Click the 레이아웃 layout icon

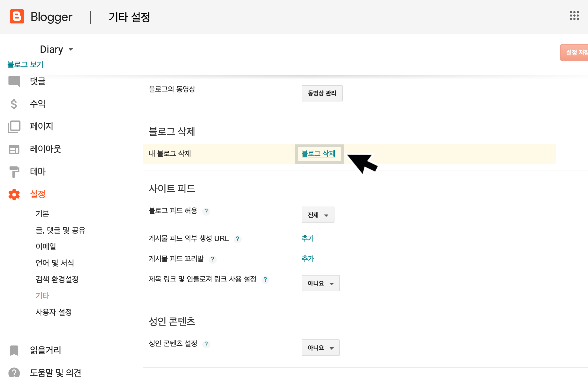(x=14, y=149)
